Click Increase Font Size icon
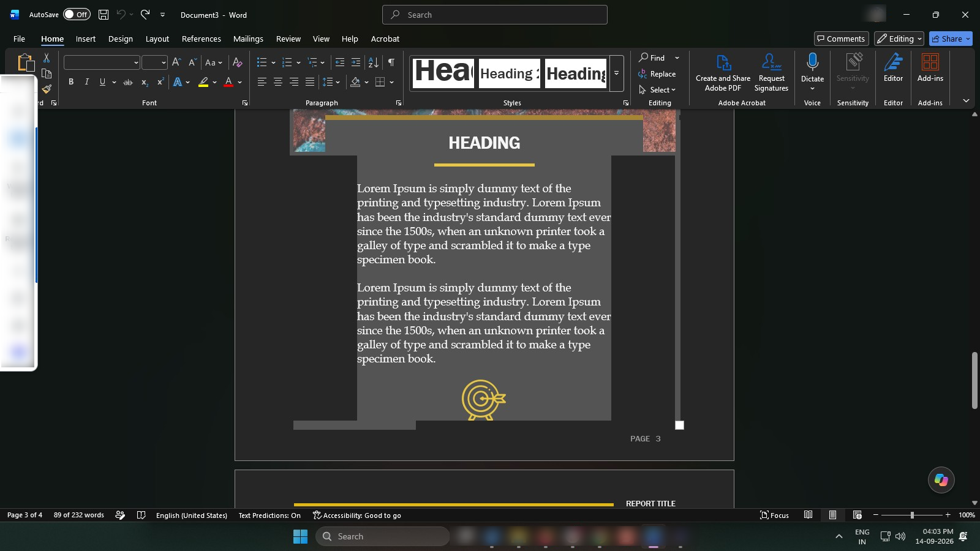 coord(176,62)
